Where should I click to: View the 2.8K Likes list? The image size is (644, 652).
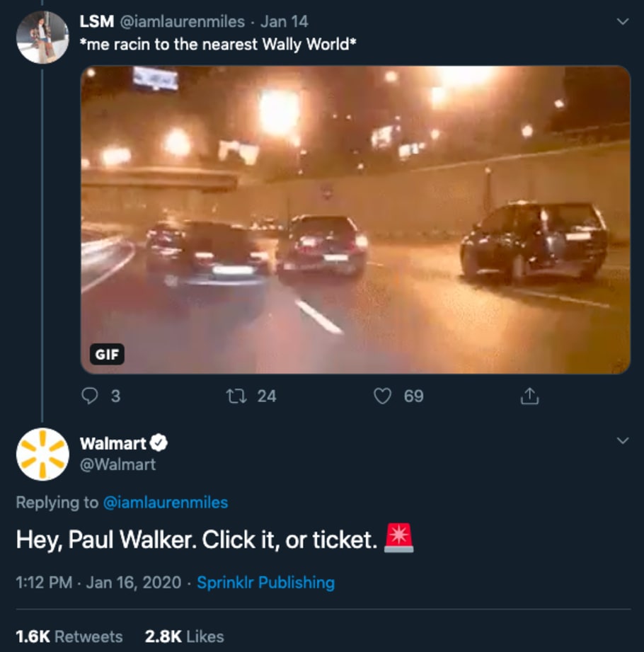pyautogui.click(x=184, y=636)
